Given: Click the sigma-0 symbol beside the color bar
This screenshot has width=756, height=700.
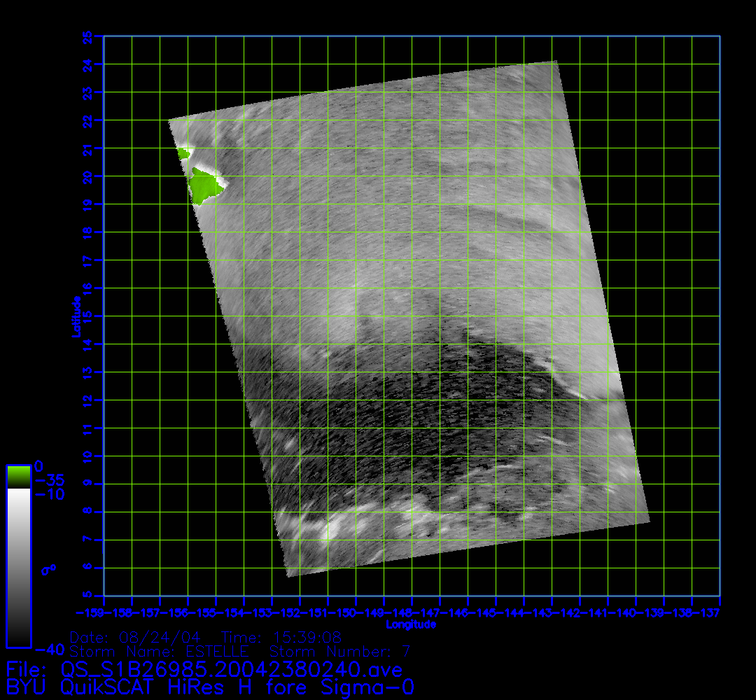Looking at the screenshot, I should (x=48, y=569).
